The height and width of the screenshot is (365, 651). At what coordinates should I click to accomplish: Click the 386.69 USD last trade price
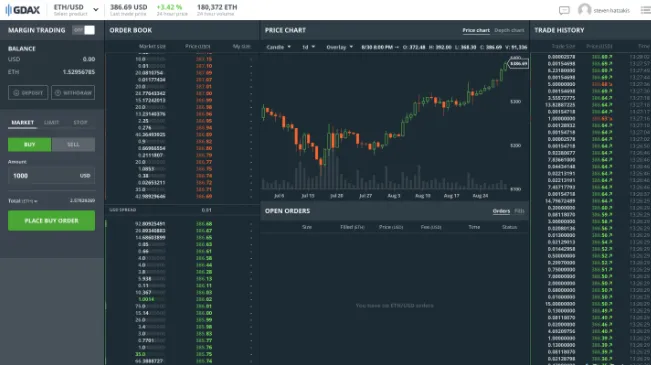pyautogui.click(x=128, y=7)
